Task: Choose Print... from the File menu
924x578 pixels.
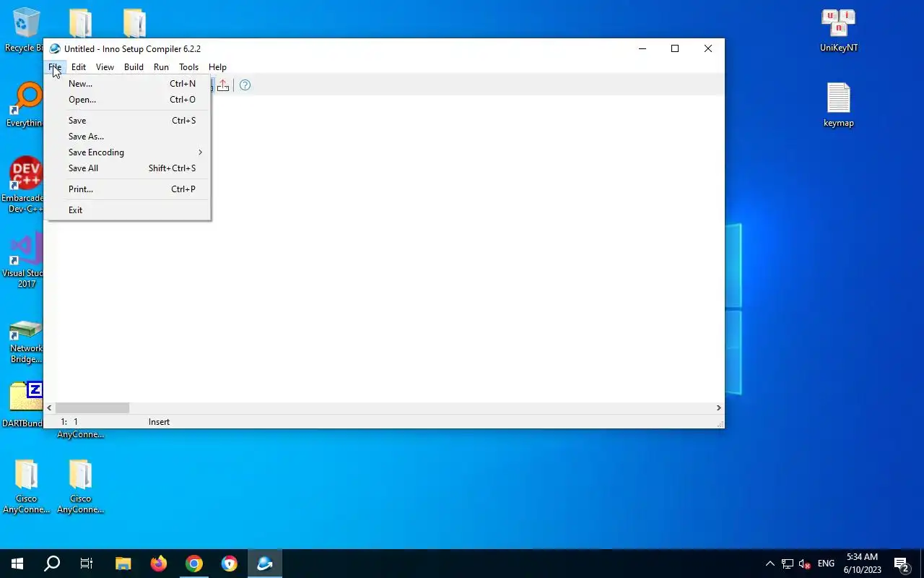Action: point(128,189)
